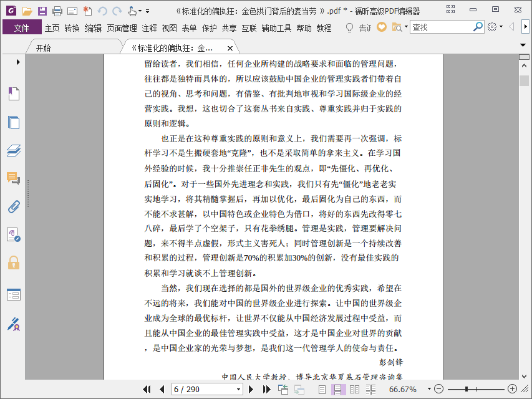532x399 pixels.
Task: Open the 表单 ribbon tab
Action: 189,28
